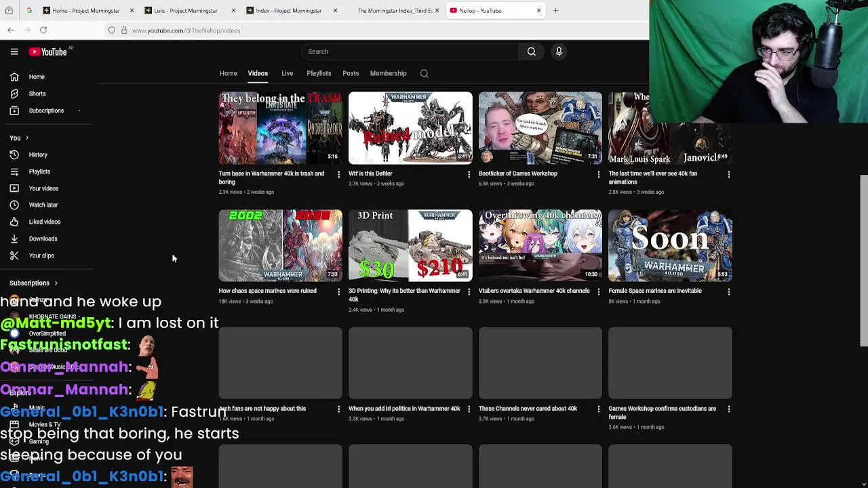Open Soon thumbnail for Female Space marines
Viewport: 868px width, 488px height.
670,245
